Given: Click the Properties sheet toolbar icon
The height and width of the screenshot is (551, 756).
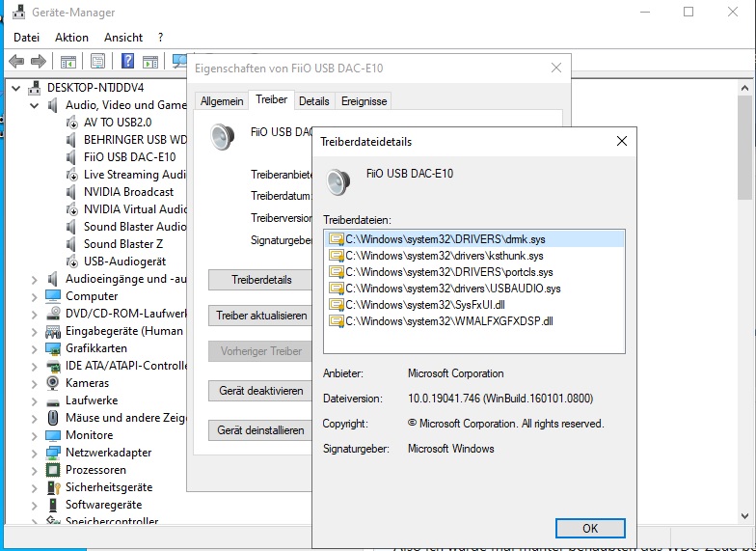Looking at the screenshot, I should 98,62.
